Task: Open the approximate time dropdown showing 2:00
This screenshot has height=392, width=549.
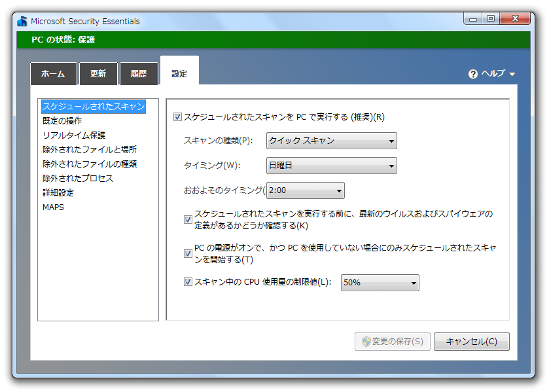Action: coord(306,190)
